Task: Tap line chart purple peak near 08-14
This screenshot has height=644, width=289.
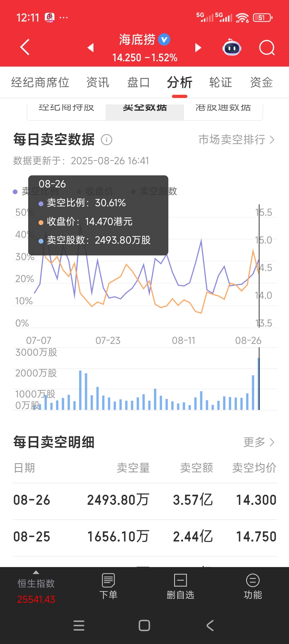Action: point(201,240)
